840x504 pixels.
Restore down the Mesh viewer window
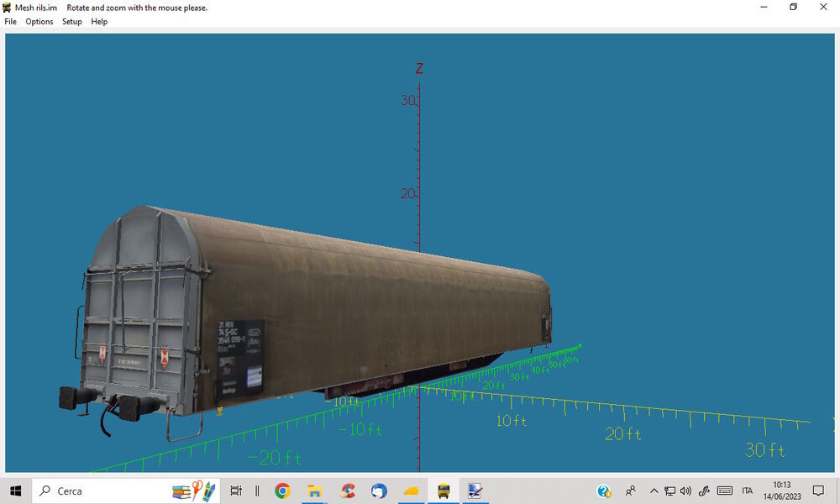point(794,7)
